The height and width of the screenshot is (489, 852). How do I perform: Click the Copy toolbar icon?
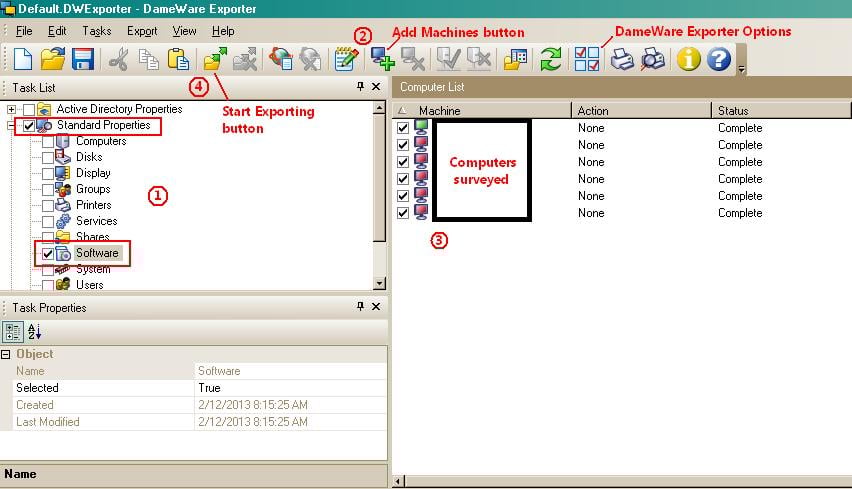coord(148,59)
